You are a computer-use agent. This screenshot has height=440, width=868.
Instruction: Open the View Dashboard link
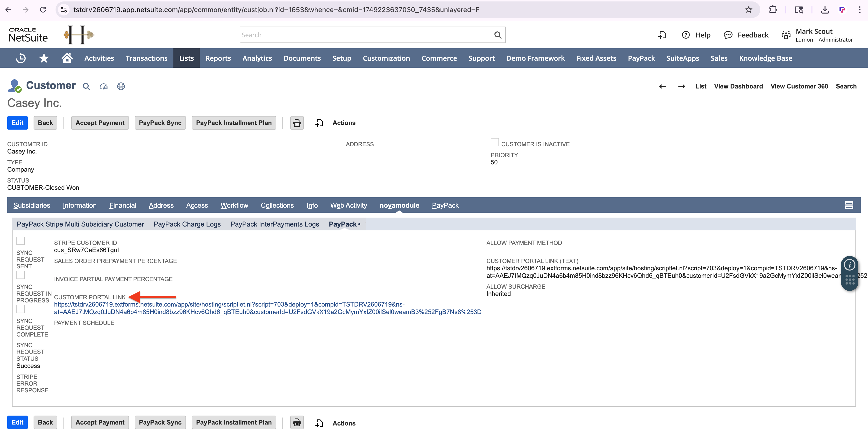tap(738, 86)
